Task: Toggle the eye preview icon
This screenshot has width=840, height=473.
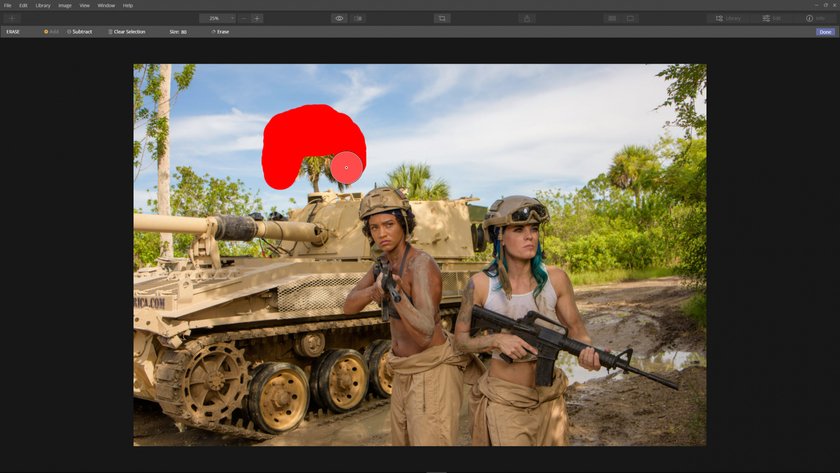Action: 339,18
